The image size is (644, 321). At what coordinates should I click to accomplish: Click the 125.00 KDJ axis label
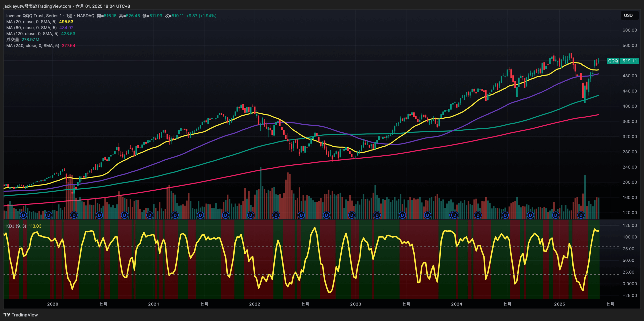[x=630, y=226]
